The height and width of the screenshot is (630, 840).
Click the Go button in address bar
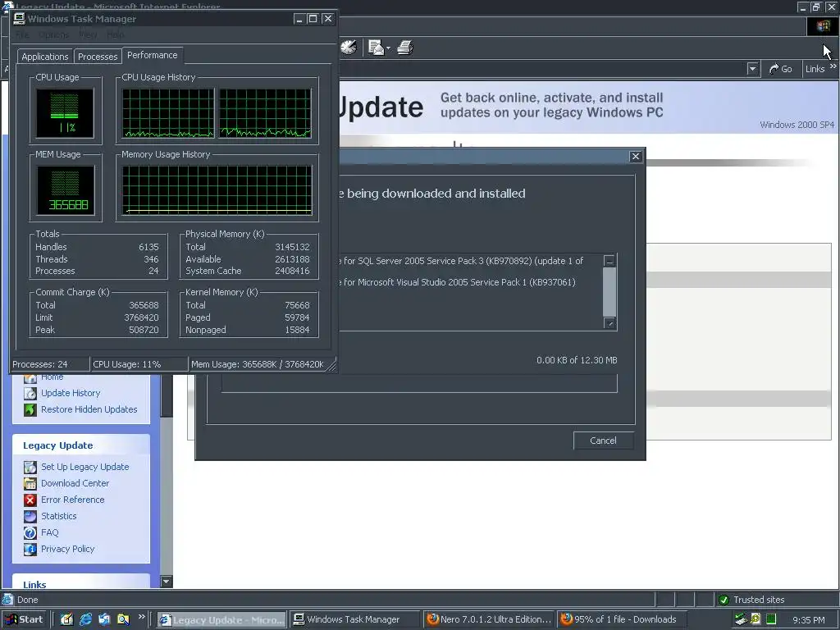point(780,69)
